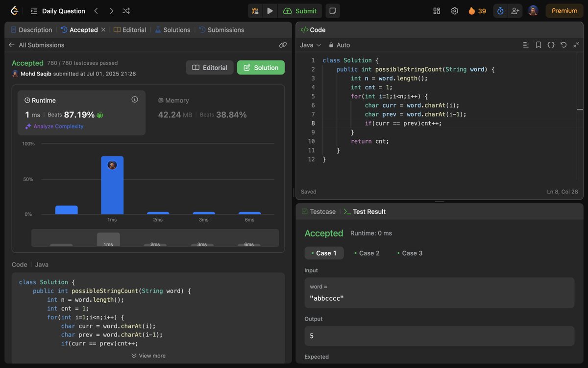
Task: Submit the solution
Action: click(300, 11)
